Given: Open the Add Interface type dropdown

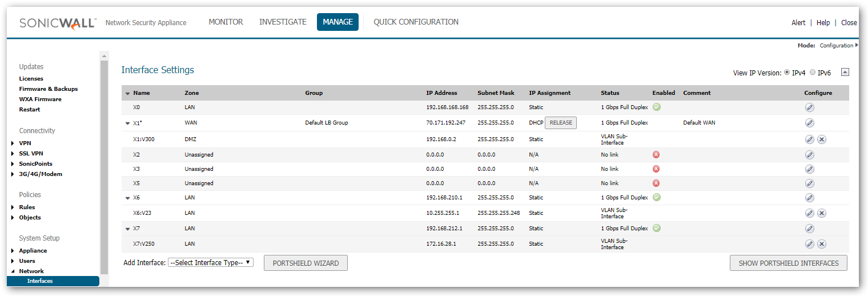Looking at the screenshot, I should coord(210,263).
